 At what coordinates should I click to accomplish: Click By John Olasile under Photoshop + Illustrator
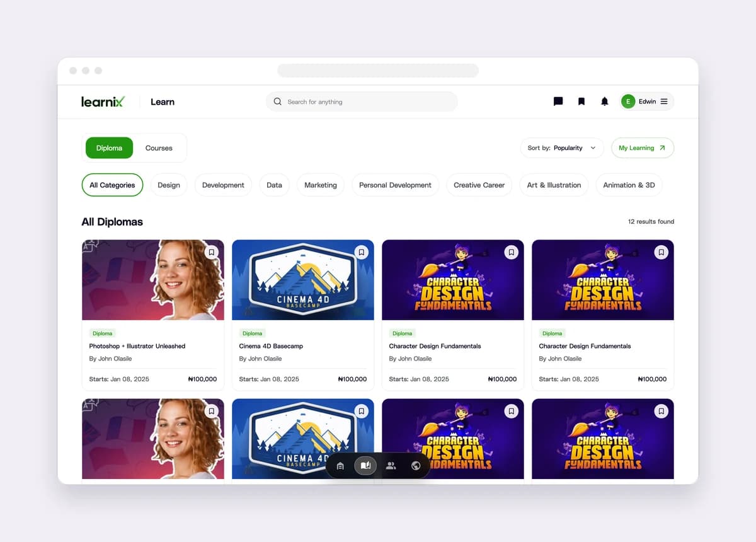pyautogui.click(x=111, y=359)
